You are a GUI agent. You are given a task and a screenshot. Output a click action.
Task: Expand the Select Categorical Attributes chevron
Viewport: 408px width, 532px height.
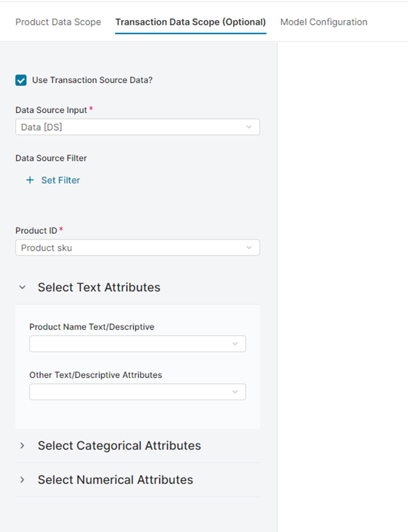pos(22,446)
